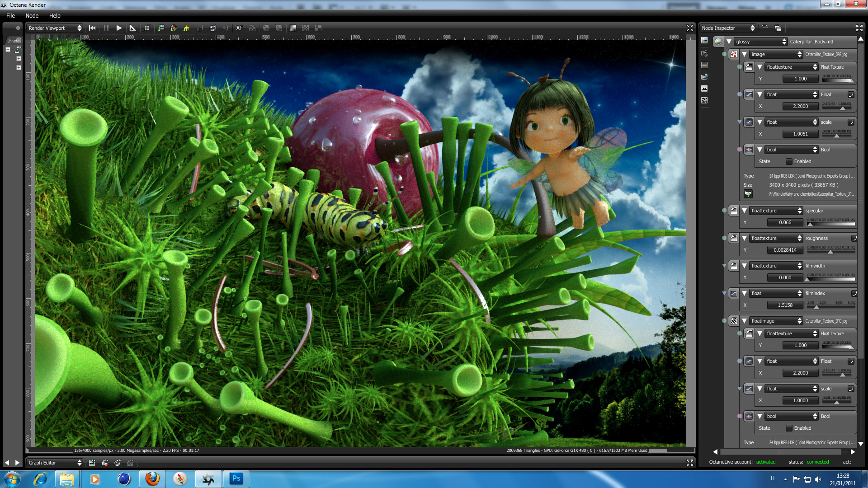Image resolution: width=868 pixels, height=488 pixels.
Task: Click the roughness gradient slider
Action: point(830,251)
